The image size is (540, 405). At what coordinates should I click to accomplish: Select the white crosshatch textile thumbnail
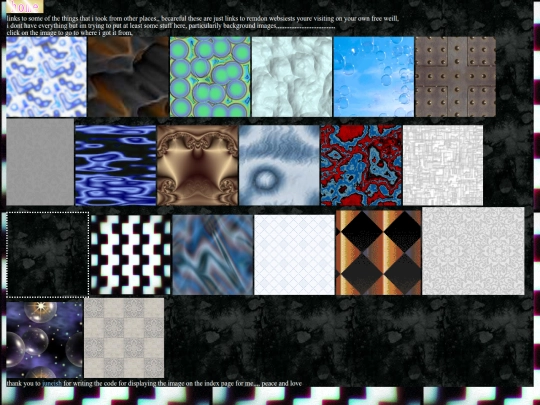coord(443,165)
